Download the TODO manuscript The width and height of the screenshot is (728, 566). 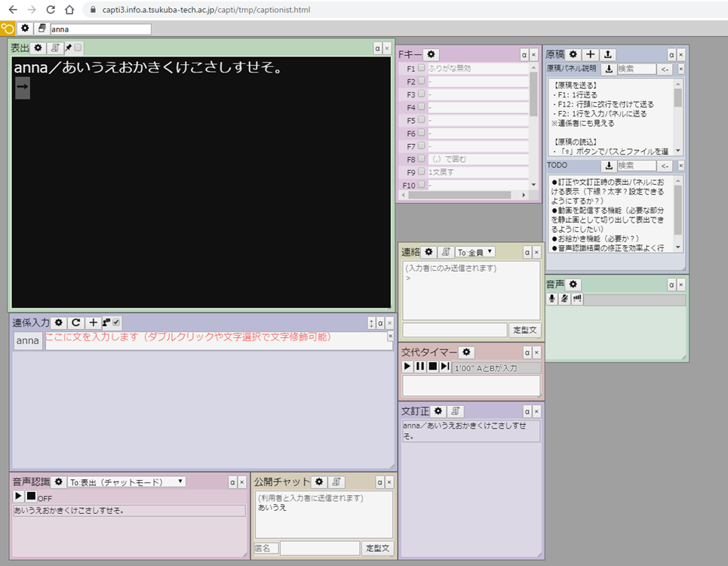point(609,166)
